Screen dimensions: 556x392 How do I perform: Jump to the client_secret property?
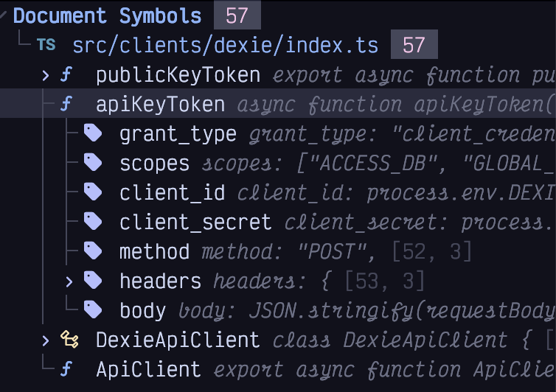tap(195, 223)
